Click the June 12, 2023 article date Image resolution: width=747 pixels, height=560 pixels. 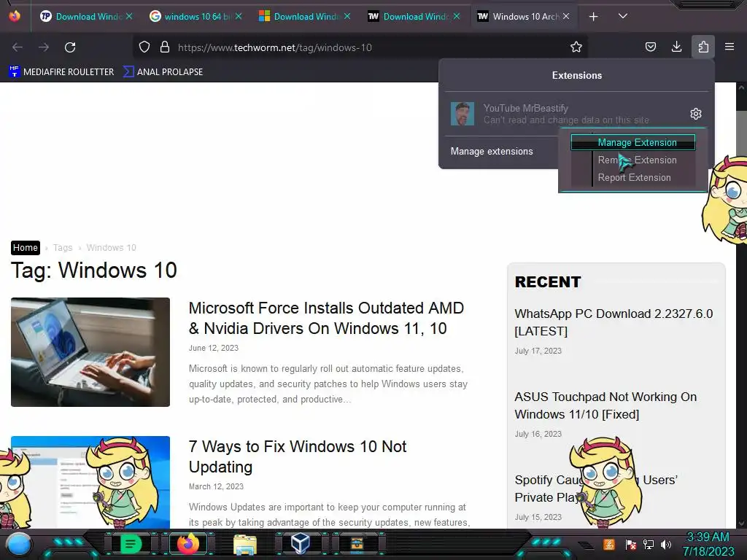pyautogui.click(x=214, y=348)
